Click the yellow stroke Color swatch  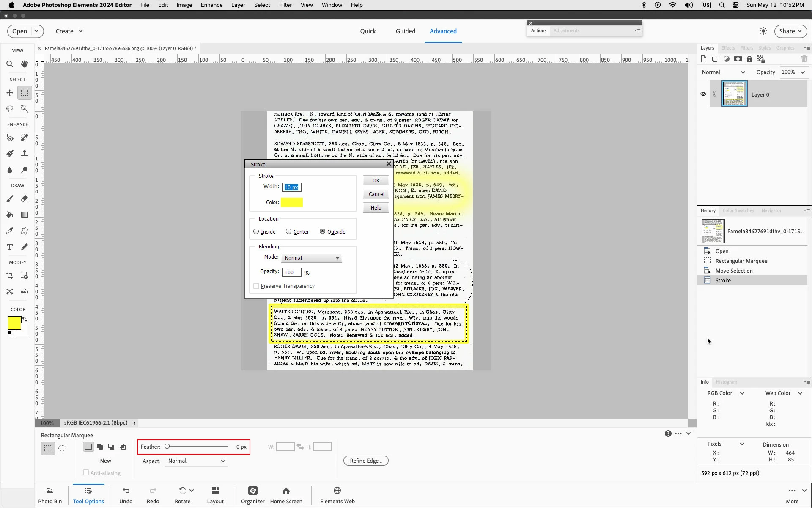(292, 202)
